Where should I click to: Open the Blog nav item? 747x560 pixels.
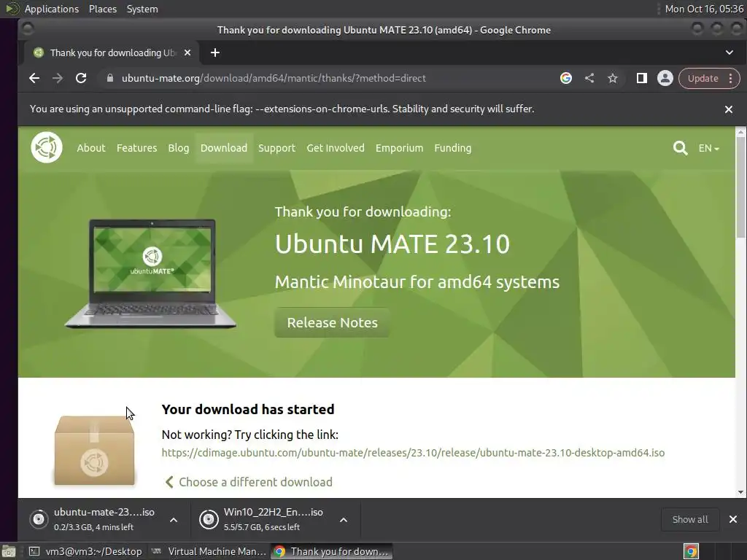tap(179, 148)
